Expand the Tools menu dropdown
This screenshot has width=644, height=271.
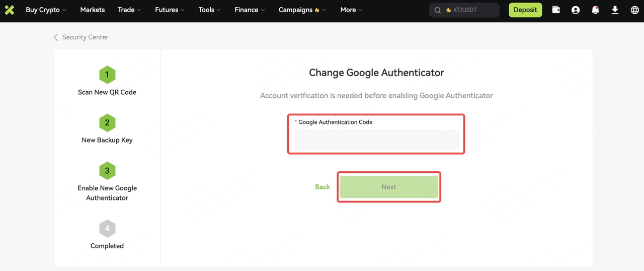[210, 10]
